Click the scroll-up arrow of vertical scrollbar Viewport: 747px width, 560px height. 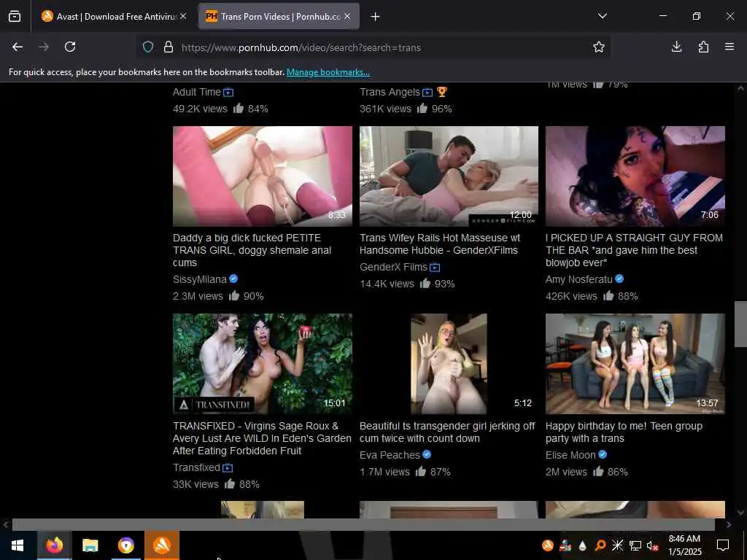pos(740,88)
